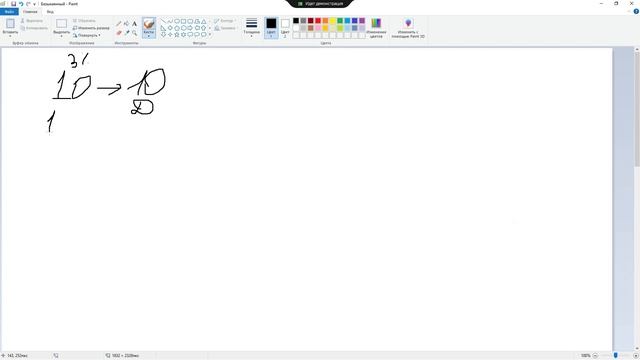Image resolution: width=640 pixels, height=360 pixels.
Task: Open the Thickness (Толщина) line size dropdown
Action: tap(252, 27)
